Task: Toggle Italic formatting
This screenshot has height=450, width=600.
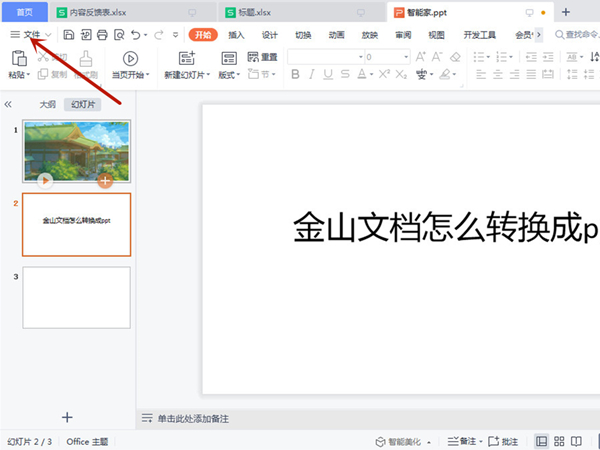Action: (313, 75)
